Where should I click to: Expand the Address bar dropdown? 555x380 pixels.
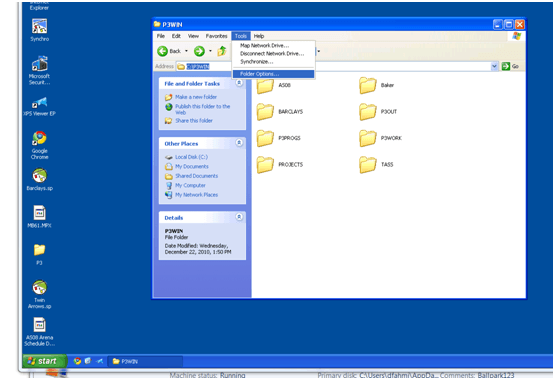click(x=494, y=67)
